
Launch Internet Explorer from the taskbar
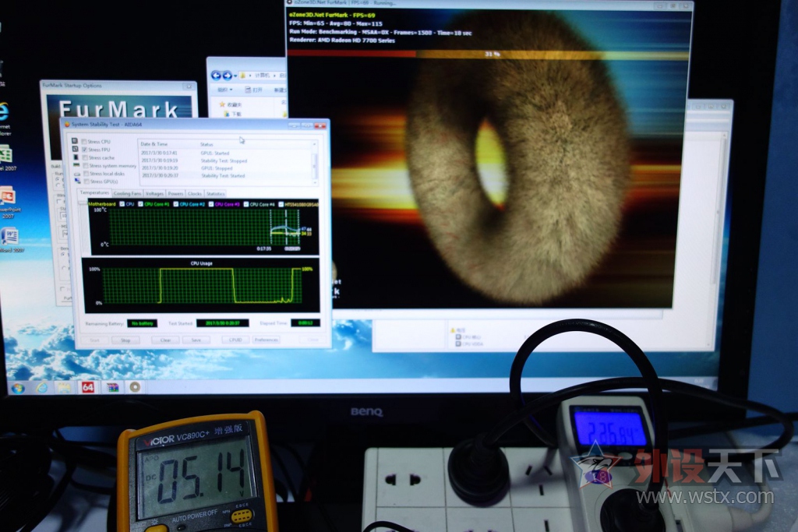tap(42, 388)
